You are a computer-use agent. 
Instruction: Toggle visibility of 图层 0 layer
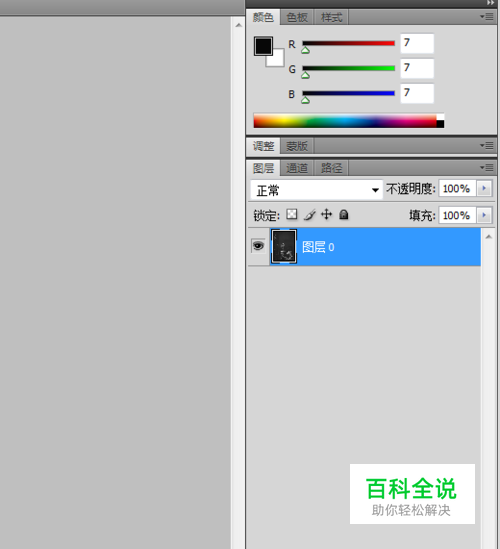258,246
